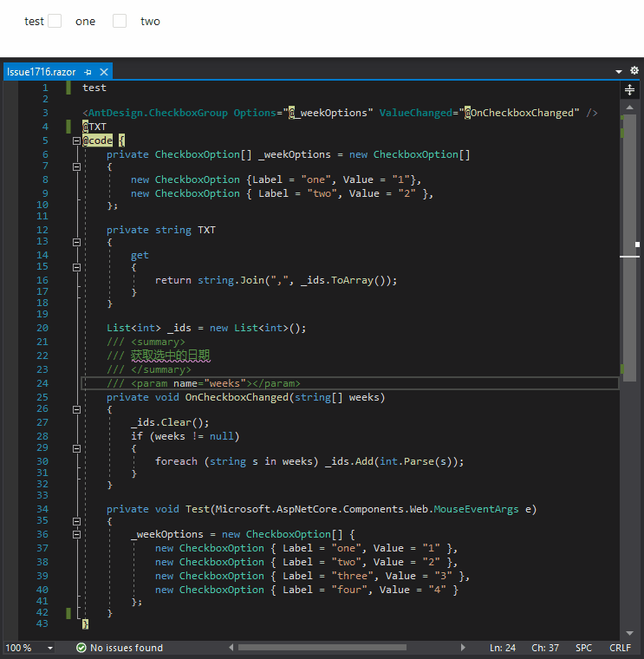Click the 'No issues found' status indicator
This screenshot has height=659, width=644.
point(120,648)
